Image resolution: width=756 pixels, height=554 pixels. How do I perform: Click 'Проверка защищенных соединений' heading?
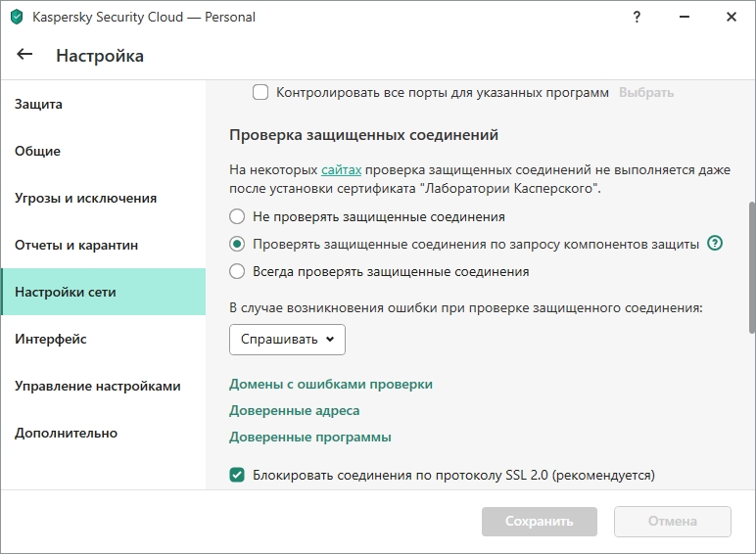(x=363, y=135)
